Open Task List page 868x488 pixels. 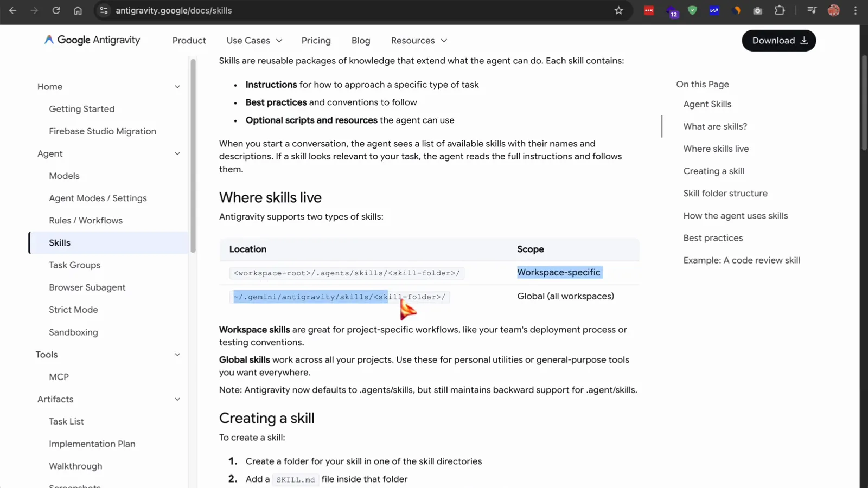(66, 421)
